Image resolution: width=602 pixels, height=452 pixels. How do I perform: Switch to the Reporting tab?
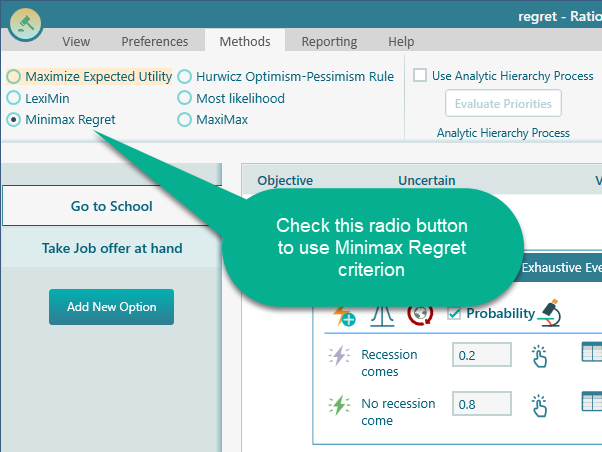point(329,41)
